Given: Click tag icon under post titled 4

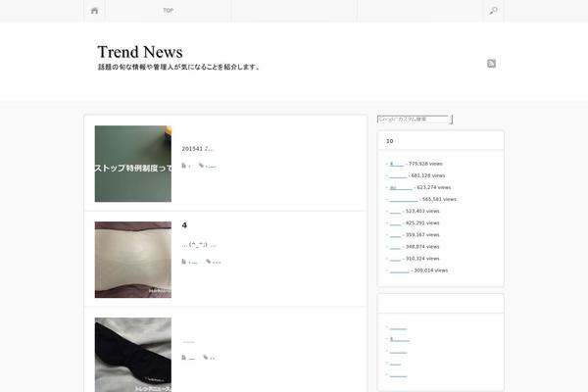Looking at the screenshot, I should point(208,262).
